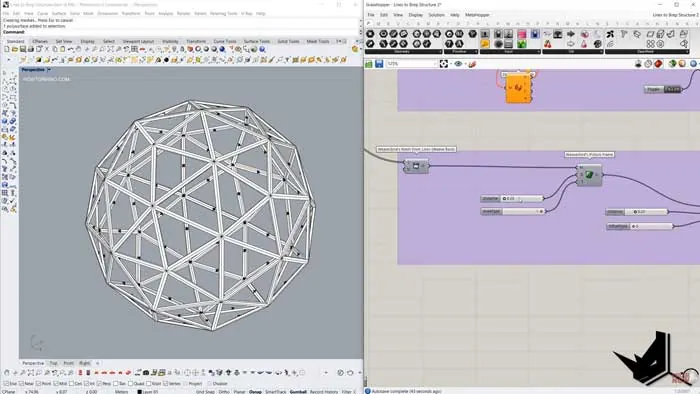Click Rhino Options icon at toolbar right end
The image size is (700, 394).
pyautogui.click(x=355, y=49)
